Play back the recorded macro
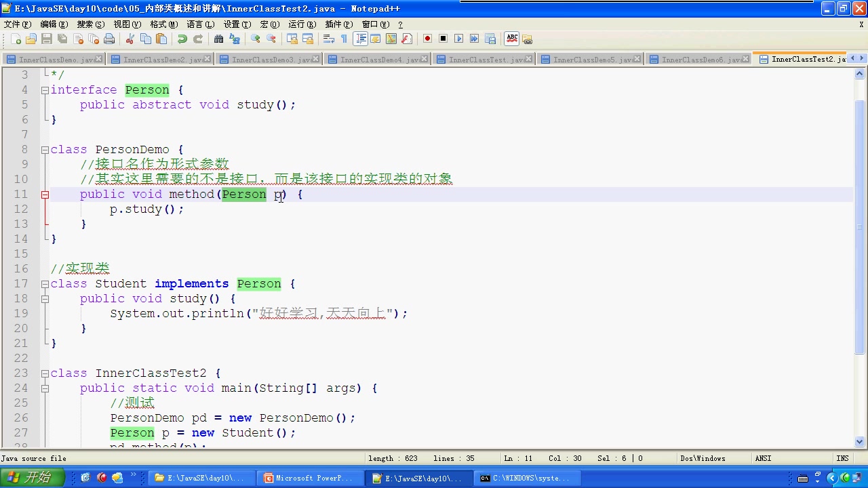Image resolution: width=868 pixels, height=488 pixels. pyautogui.click(x=459, y=39)
